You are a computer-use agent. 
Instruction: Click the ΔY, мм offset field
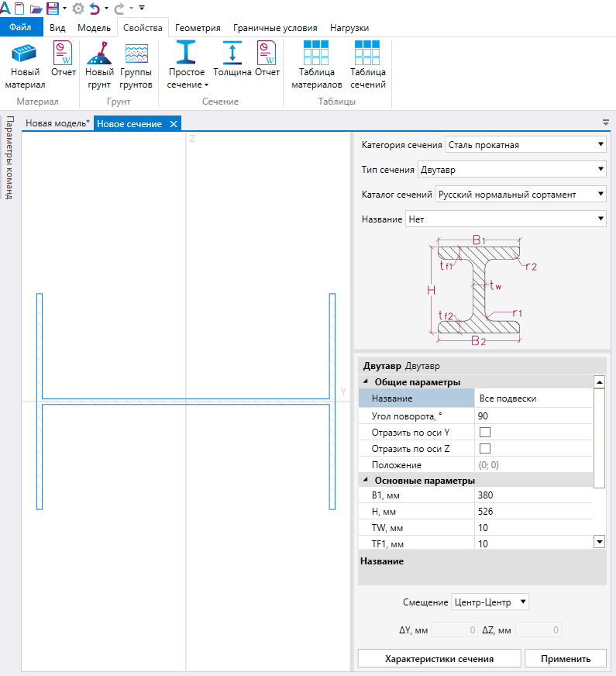click(455, 629)
